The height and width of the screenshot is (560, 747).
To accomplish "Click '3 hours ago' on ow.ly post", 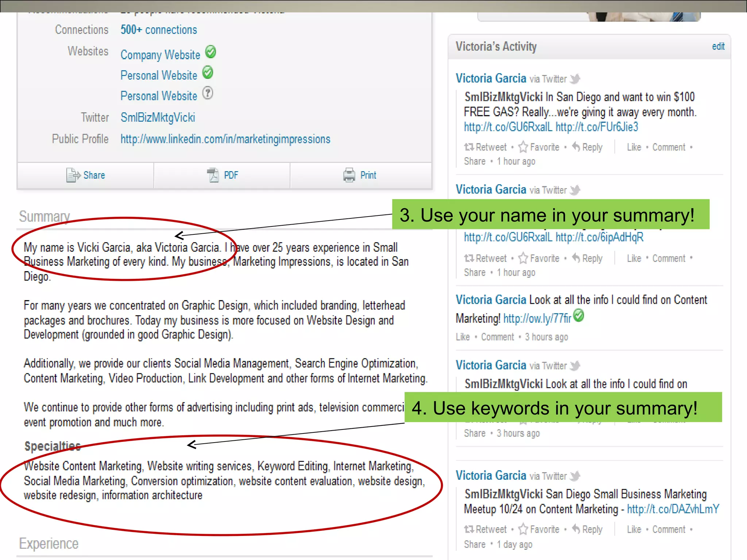I will coord(546,337).
